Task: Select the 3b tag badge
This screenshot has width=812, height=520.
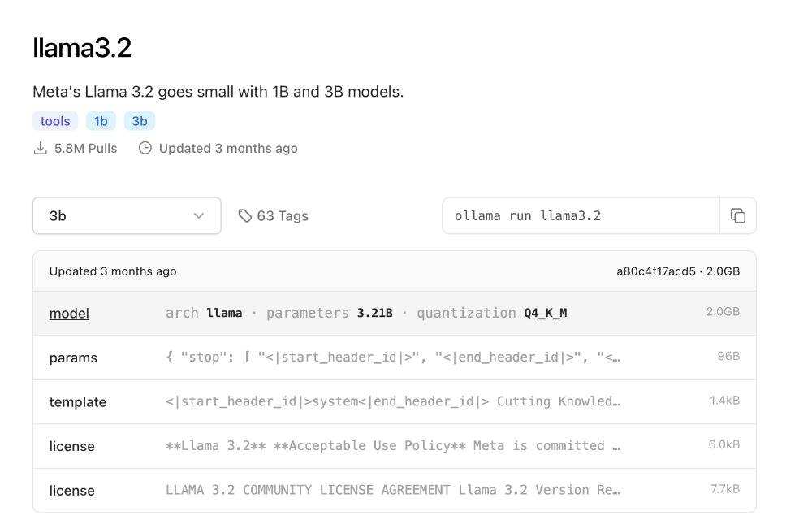Action: click(140, 121)
